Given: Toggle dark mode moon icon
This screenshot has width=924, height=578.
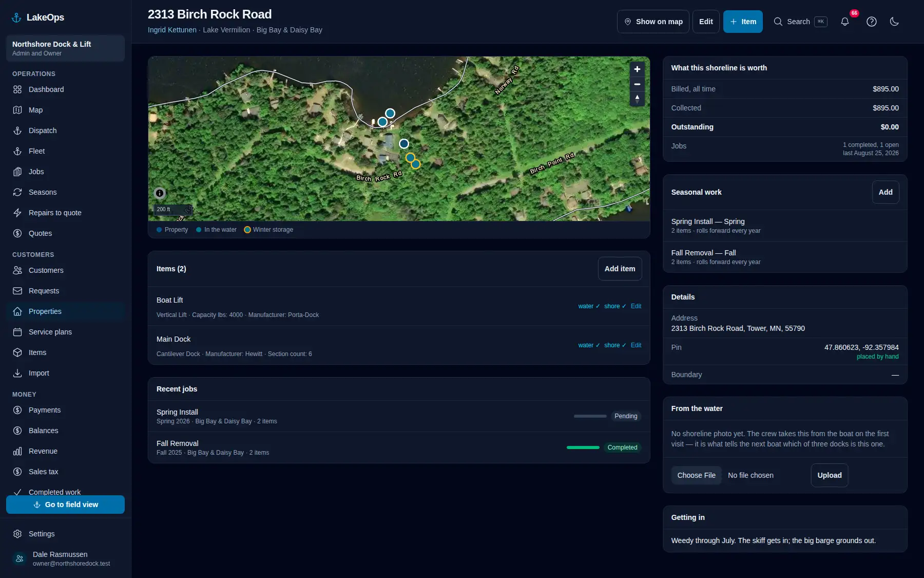Looking at the screenshot, I should click(894, 22).
